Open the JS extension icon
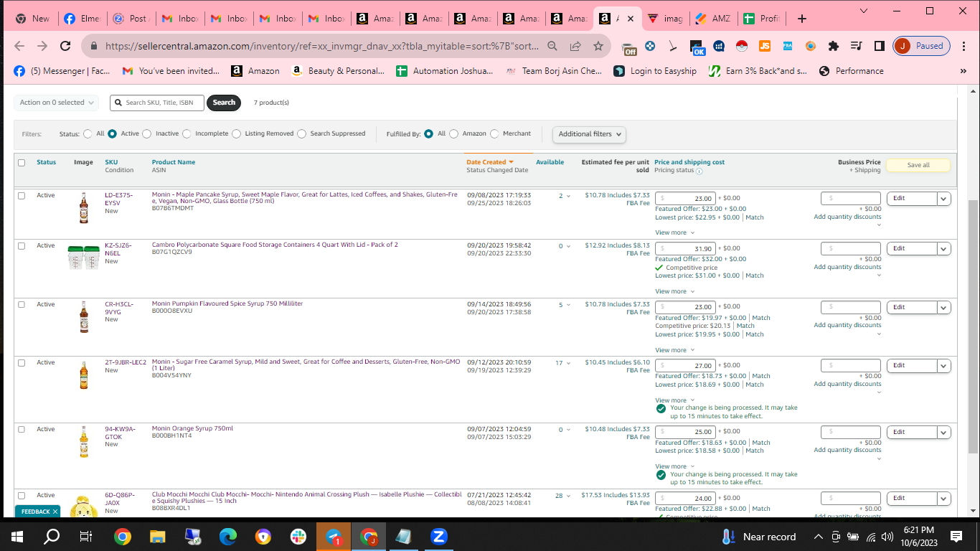 (x=765, y=46)
